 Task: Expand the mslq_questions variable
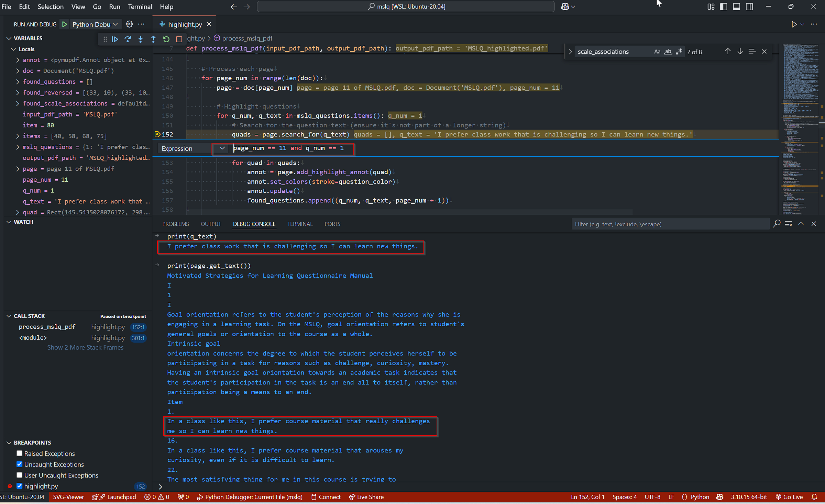[x=18, y=147]
